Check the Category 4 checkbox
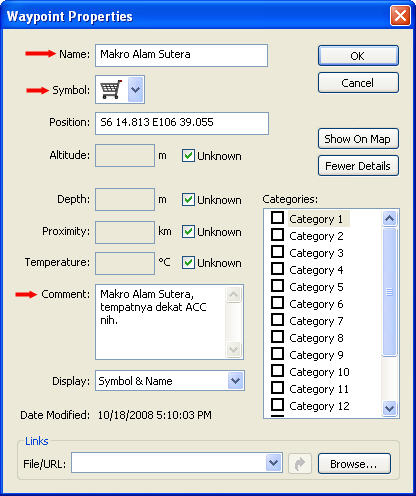 [277, 269]
